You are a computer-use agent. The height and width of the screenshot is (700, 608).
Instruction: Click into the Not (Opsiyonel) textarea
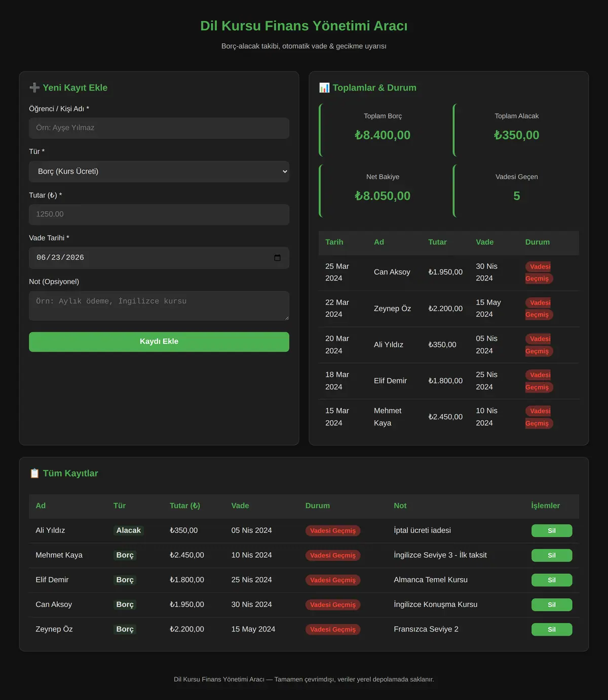[159, 306]
